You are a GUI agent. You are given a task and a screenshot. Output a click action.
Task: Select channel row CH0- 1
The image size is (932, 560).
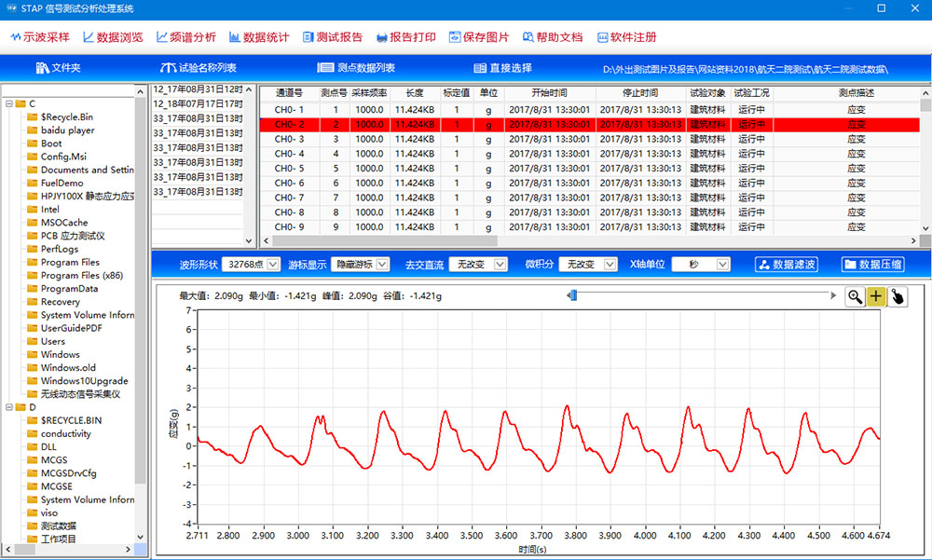pos(590,110)
